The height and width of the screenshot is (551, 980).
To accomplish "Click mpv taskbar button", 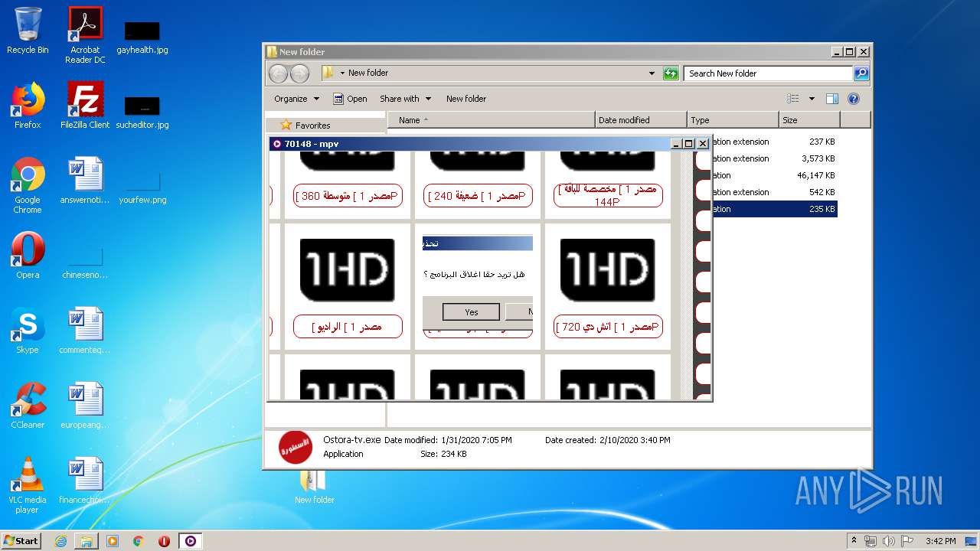I will coord(191,541).
